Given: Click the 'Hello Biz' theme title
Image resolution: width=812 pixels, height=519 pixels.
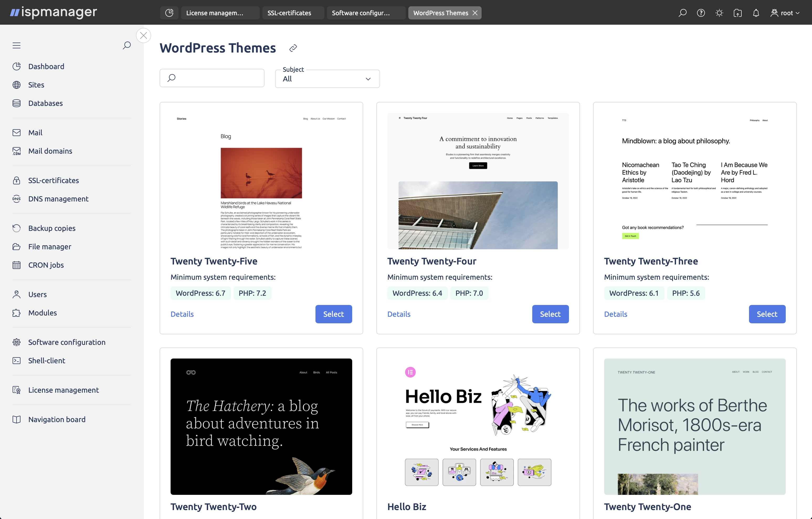Looking at the screenshot, I should (407, 506).
